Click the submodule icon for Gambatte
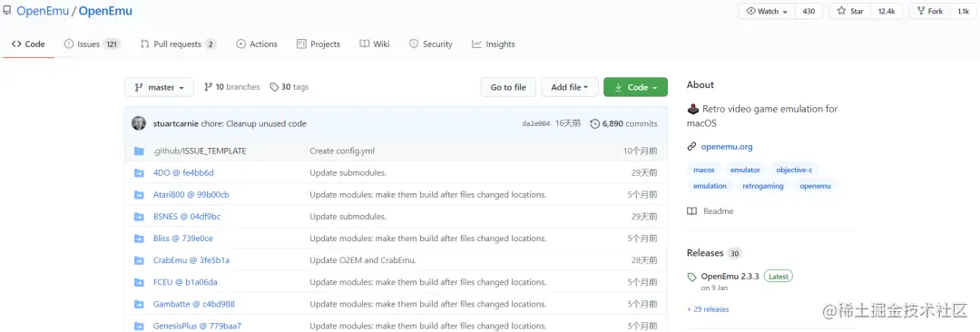Image resolution: width=980 pixels, height=332 pixels. 139,305
